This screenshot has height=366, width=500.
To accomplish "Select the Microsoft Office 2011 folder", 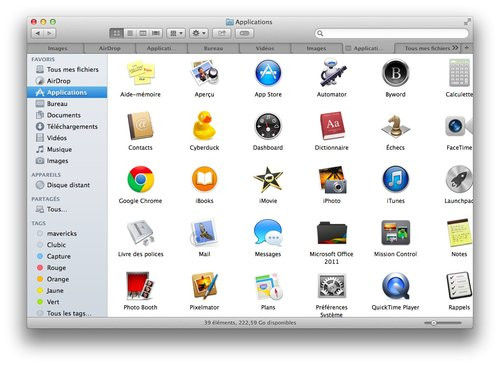I will (332, 233).
